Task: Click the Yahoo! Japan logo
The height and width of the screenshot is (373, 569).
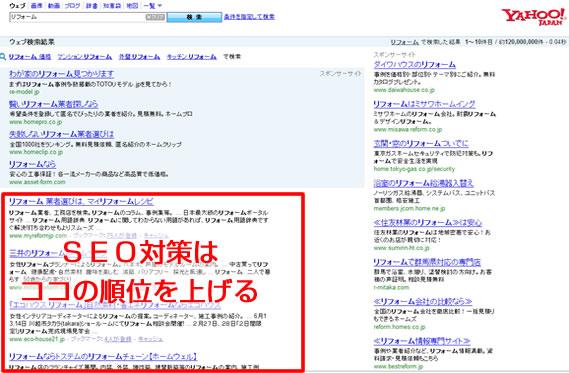Action: [533, 16]
